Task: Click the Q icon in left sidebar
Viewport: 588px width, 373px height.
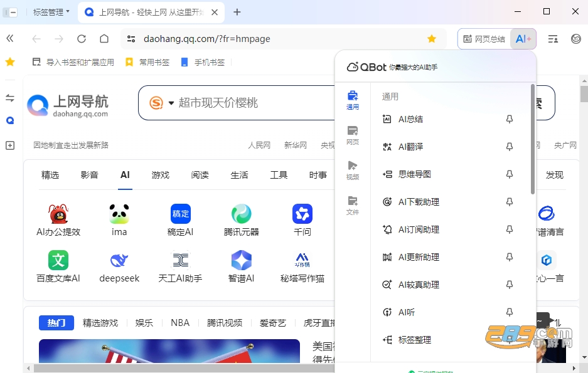Action: pyautogui.click(x=10, y=120)
